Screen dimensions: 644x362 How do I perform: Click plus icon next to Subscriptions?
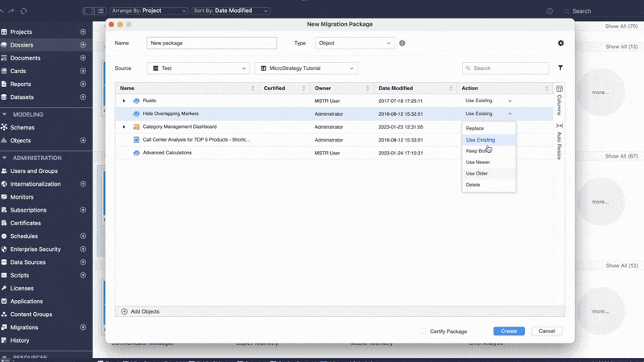pyautogui.click(x=83, y=210)
